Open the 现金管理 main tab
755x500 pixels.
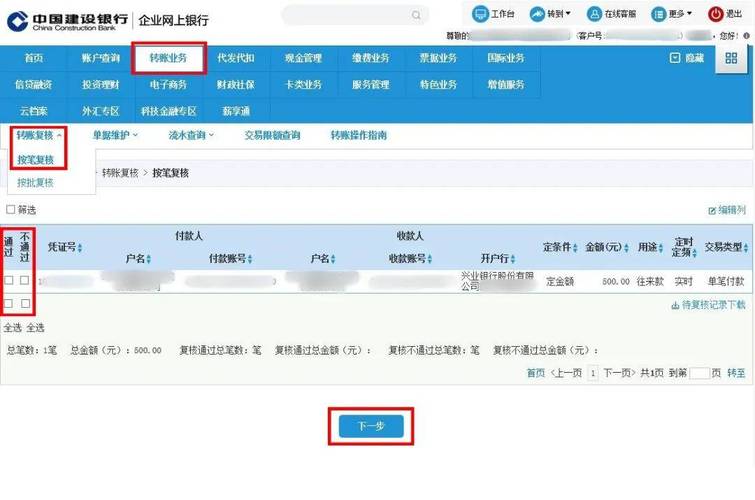coord(303,58)
